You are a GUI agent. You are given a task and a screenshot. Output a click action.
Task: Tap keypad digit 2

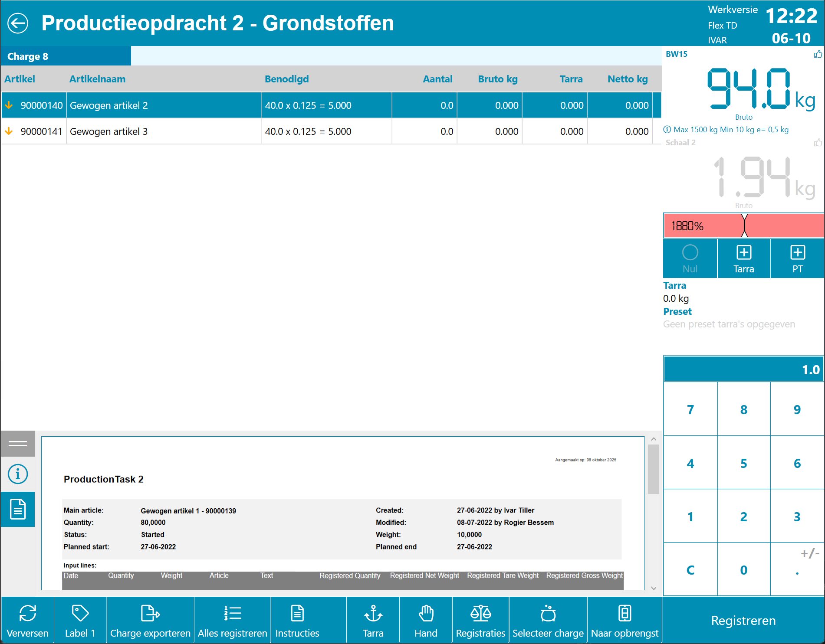tap(744, 517)
